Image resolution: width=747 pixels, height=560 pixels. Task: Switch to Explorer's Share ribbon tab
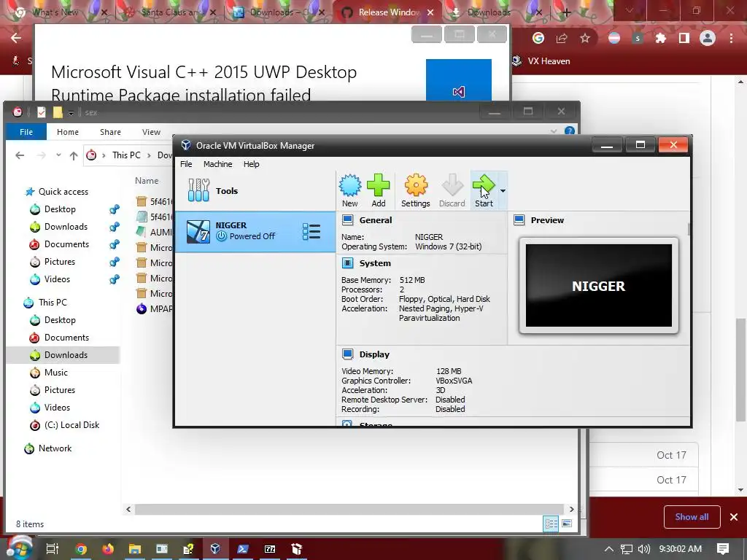110,132
